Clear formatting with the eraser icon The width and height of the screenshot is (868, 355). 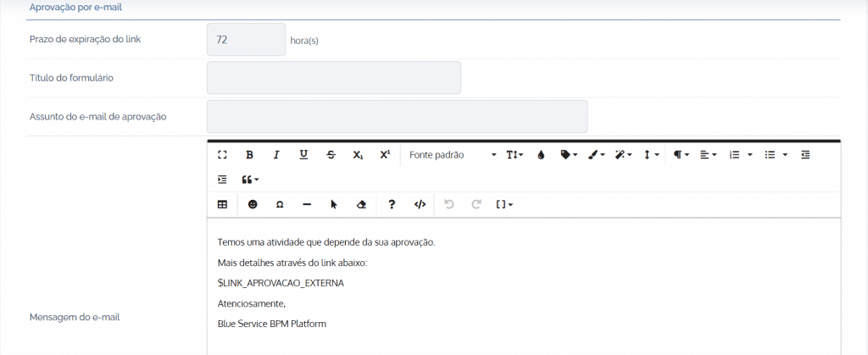tap(361, 204)
